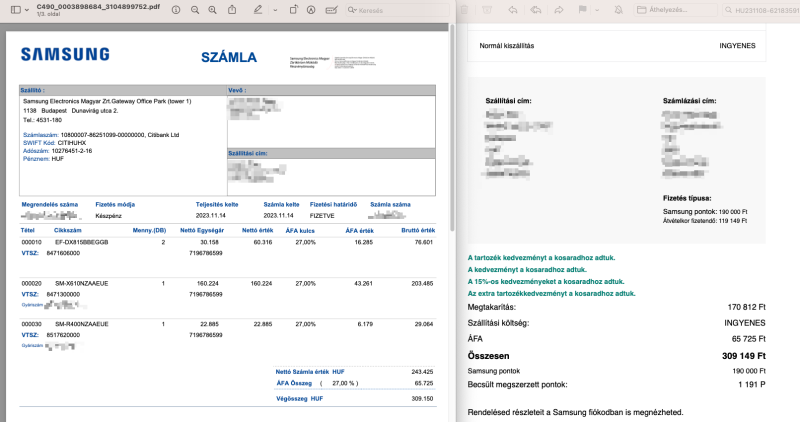
Task: Click 'A 15%-os kedvezményeket a kosaradhoz adtuk.' line
Action: (x=546, y=282)
